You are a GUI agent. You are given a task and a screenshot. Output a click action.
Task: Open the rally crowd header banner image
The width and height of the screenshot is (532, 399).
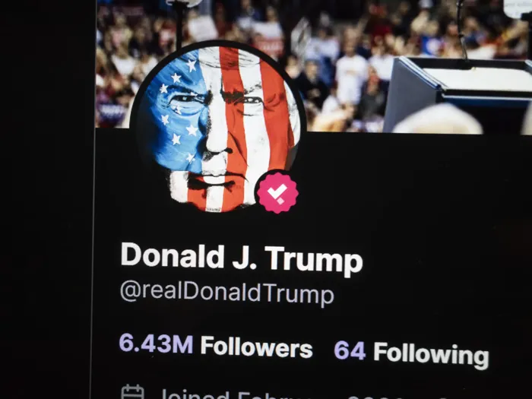[314, 66]
